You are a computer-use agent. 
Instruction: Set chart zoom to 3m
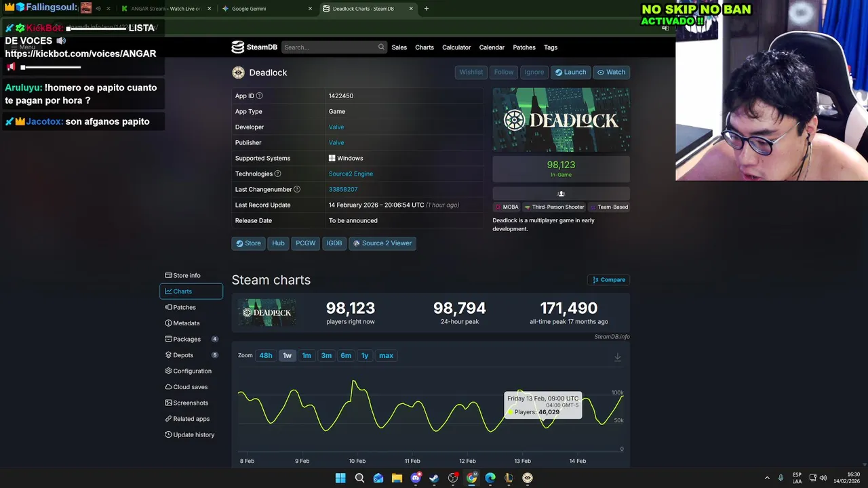point(326,356)
